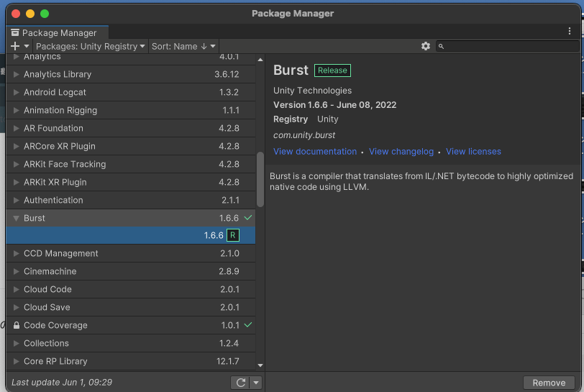
Task: Expand the Analytics Library package
Action: click(16, 75)
